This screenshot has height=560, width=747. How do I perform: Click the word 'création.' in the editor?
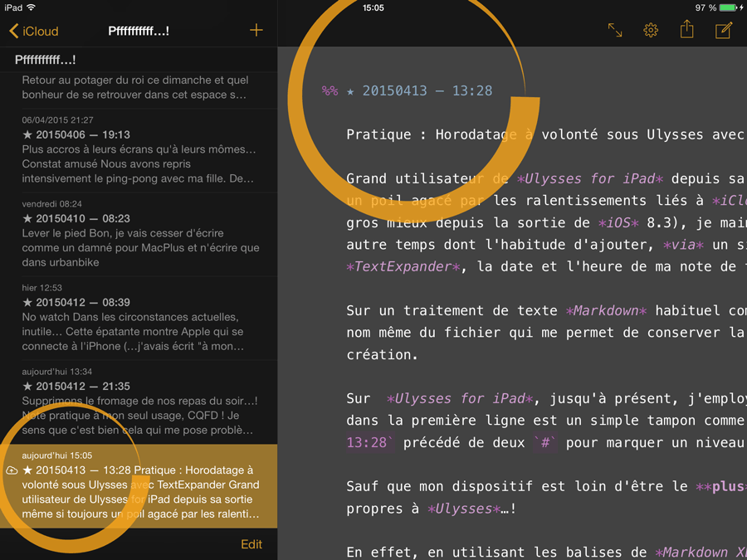382,355
